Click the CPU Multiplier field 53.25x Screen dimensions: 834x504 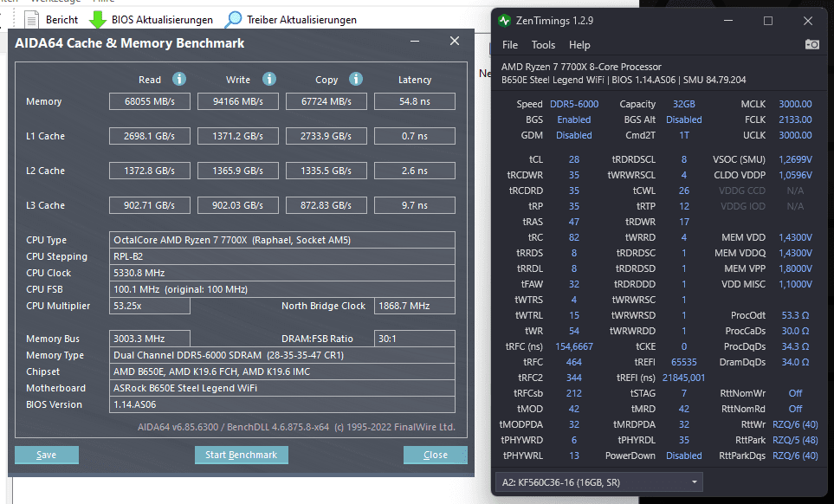[x=150, y=306]
